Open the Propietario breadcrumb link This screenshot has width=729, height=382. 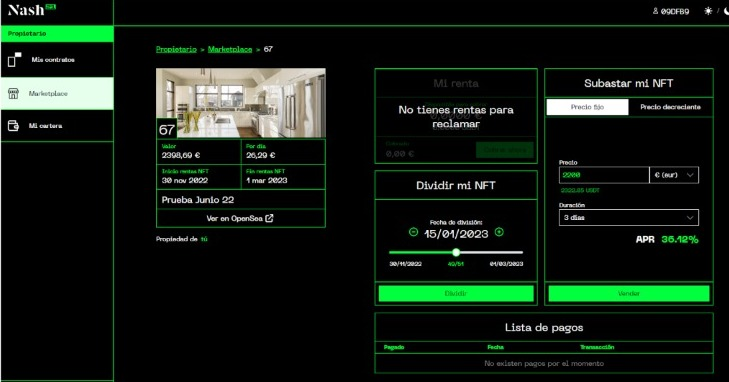click(176, 49)
